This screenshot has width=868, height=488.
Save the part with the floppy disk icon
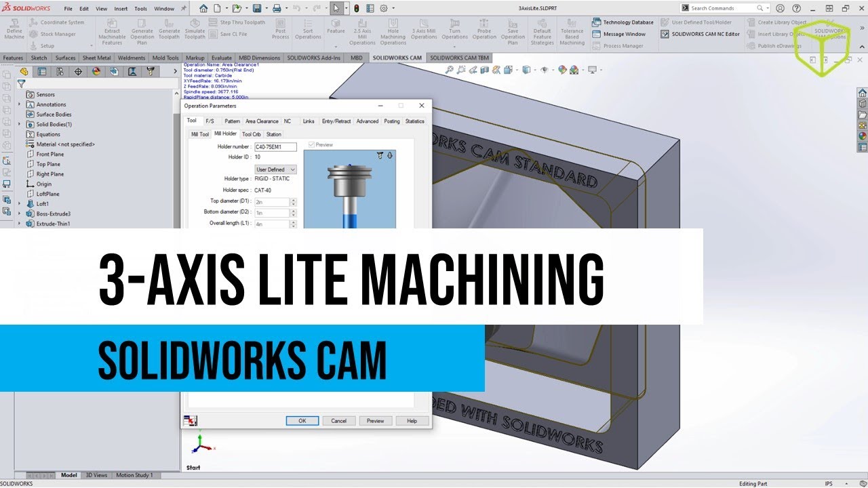click(257, 9)
